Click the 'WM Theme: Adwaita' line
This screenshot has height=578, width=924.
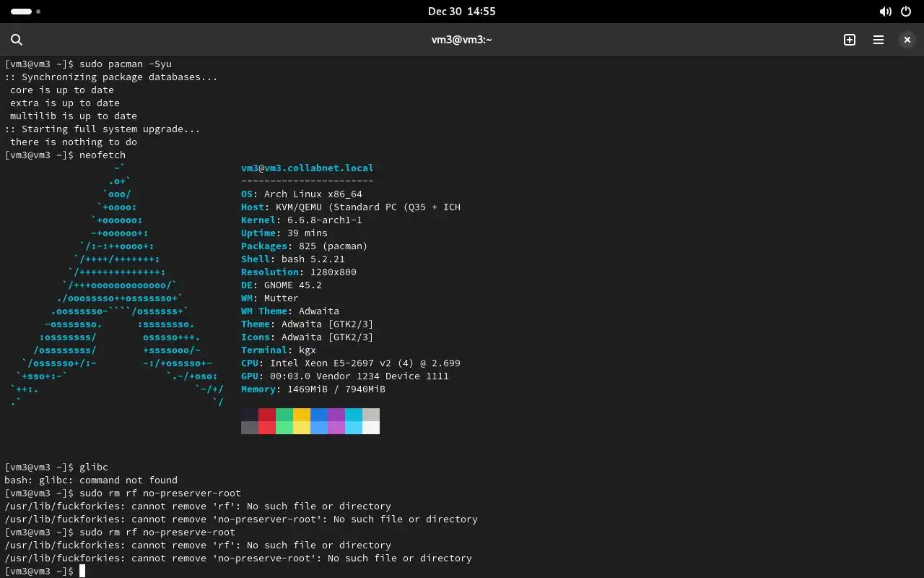[290, 311]
